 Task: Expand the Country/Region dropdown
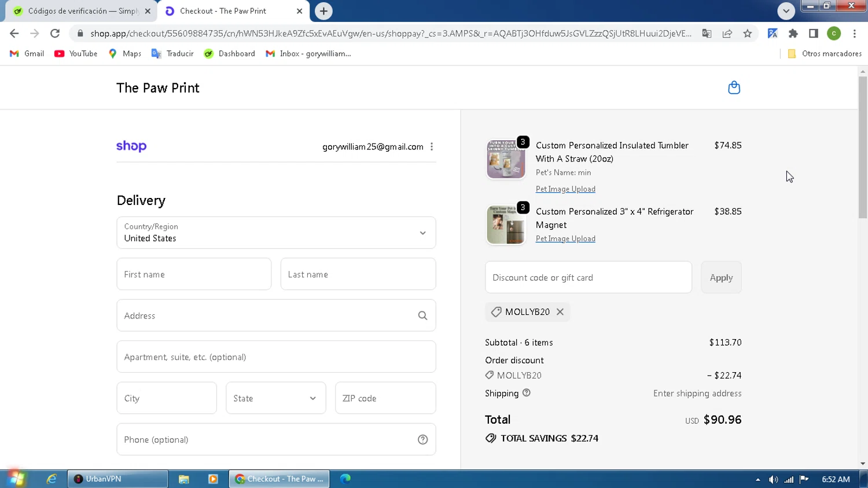point(276,233)
